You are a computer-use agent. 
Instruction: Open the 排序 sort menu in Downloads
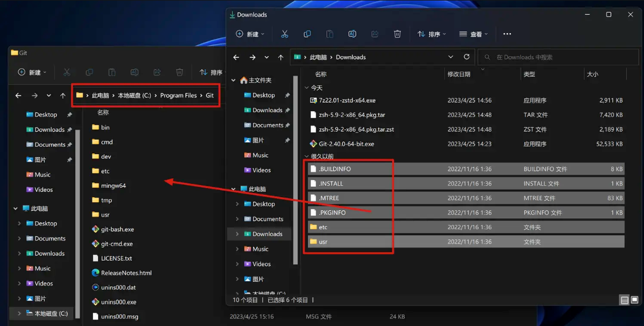point(431,34)
